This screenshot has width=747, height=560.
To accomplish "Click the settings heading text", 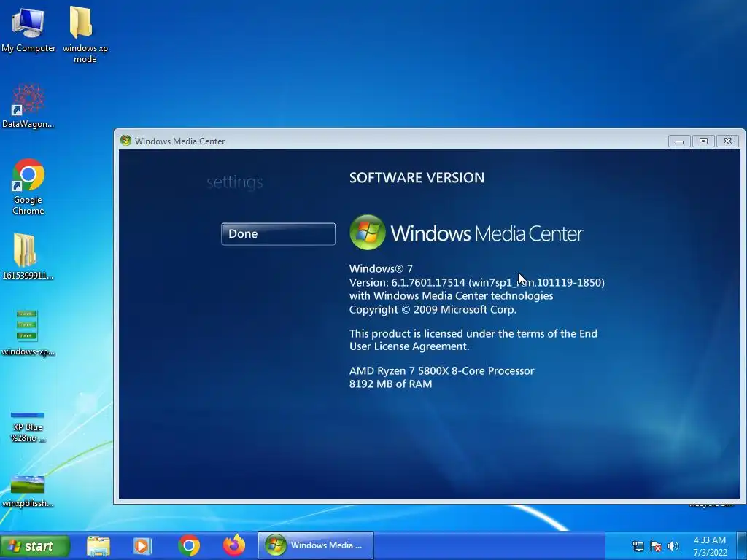I will tap(235, 182).
